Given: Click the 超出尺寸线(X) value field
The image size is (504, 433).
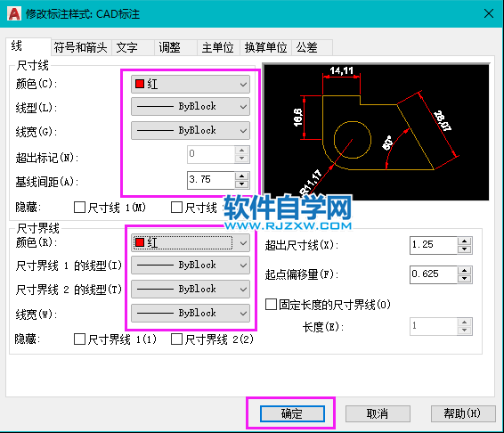Looking at the screenshot, I should [434, 245].
